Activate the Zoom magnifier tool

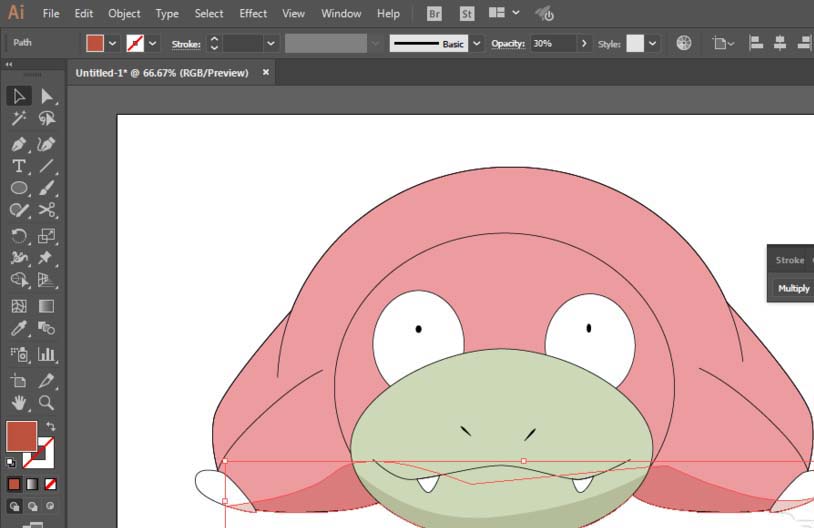46,402
